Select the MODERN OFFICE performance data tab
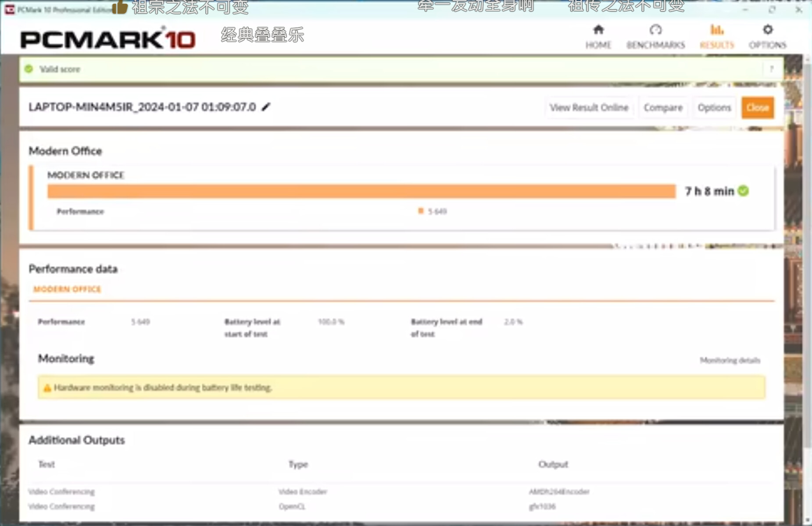This screenshot has height=526, width=812. pyautogui.click(x=67, y=289)
